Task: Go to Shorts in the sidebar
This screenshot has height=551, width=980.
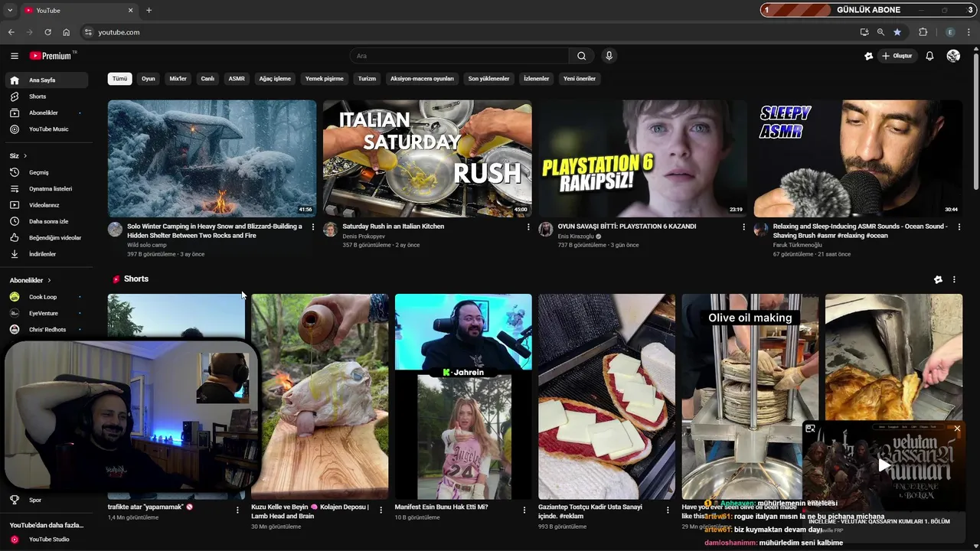Action: coord(47,96)
